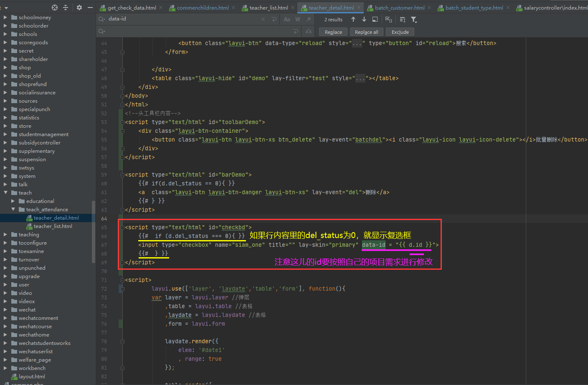Collapse all folders in the project tree
The height and width of the screenshot is (385, 588).
pyautogui.click(x=66, y=8)
